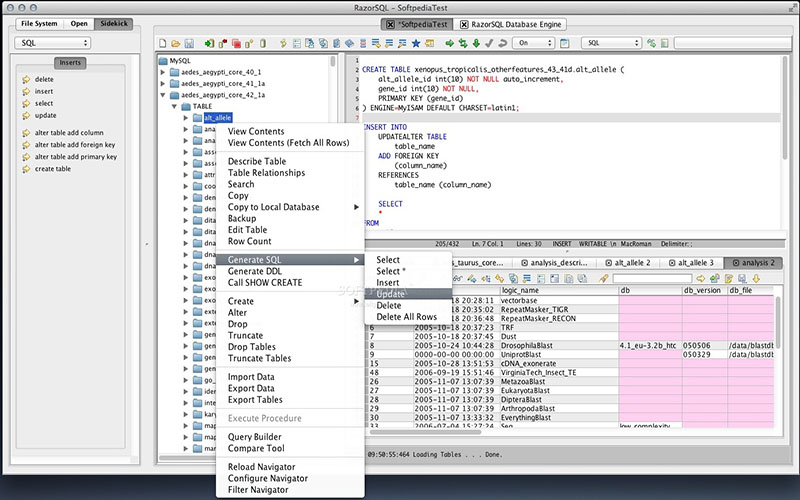This screenshot has height=500, width=800.
Task: Pick Delete All Rows in submenu
Action: [408, 317]
